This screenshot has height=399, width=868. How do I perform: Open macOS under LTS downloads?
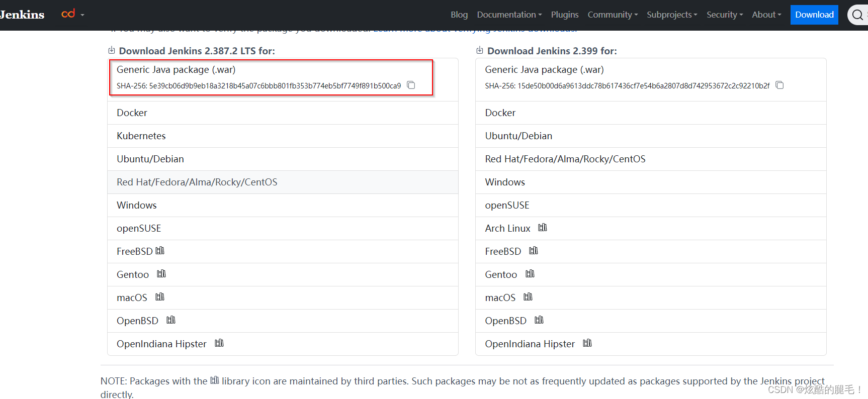click(283, 297)
